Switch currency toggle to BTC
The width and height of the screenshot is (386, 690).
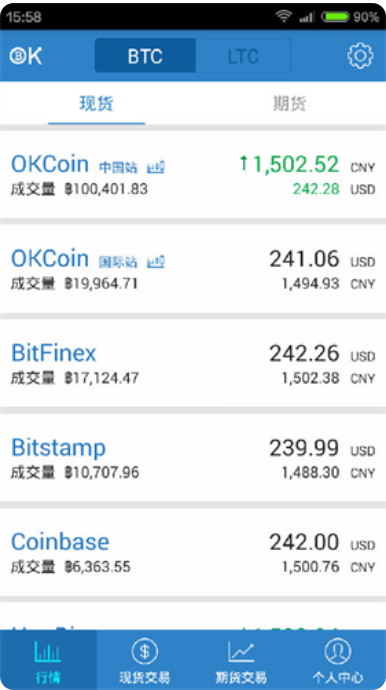(x=145, y=55)
